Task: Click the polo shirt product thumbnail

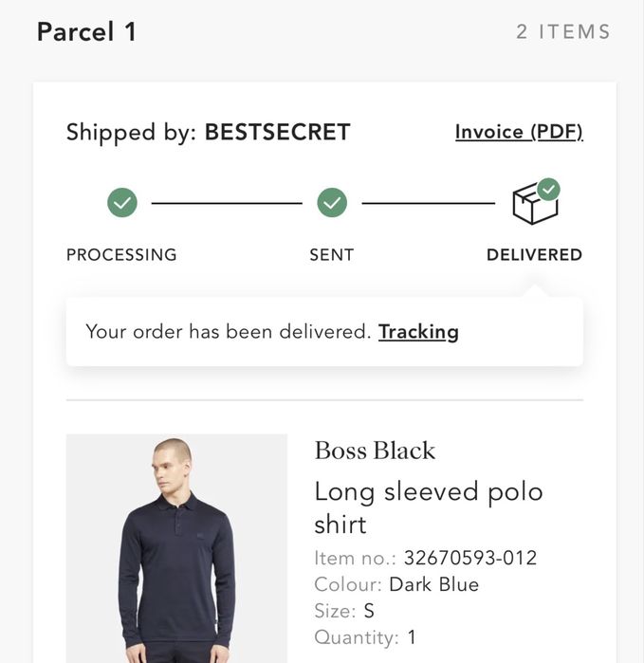Action: click(176, 548)
